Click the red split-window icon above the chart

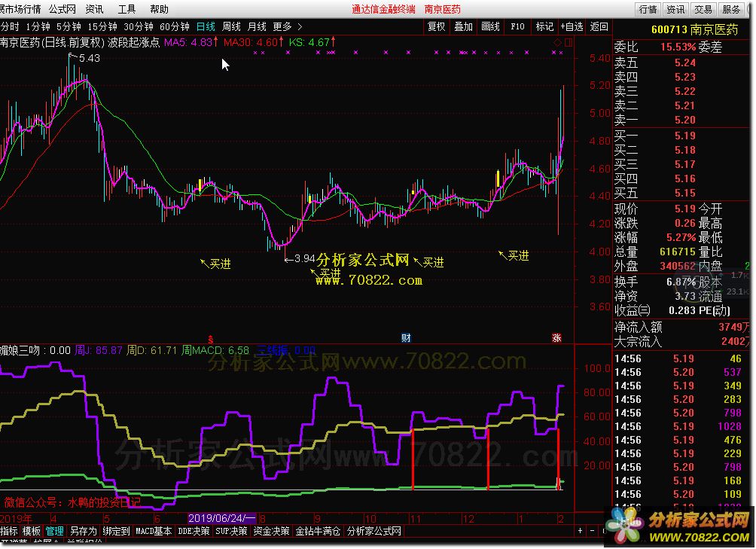pos(569,42)
